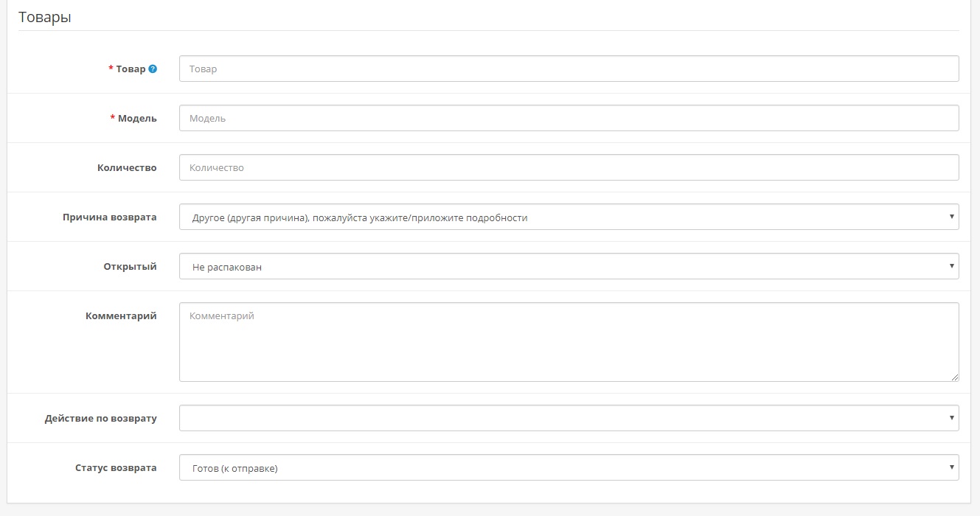This screenshot has height=516, width=980.
Task: Click the Открытый label text
Action: [x=130, y=266]
